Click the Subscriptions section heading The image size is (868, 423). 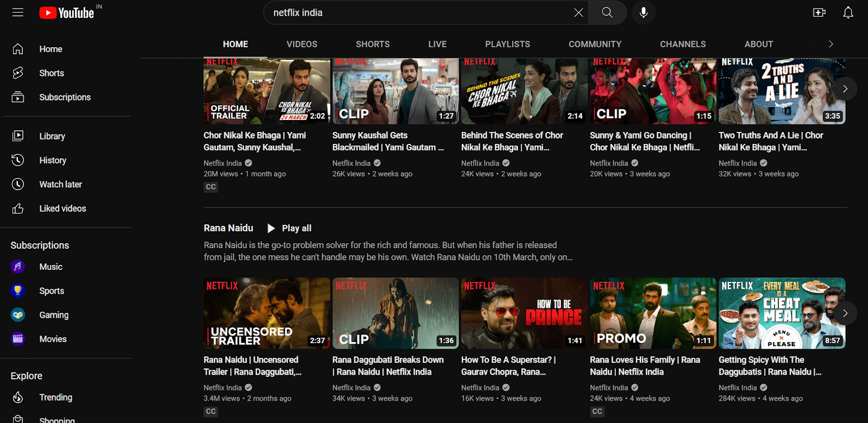40,245
